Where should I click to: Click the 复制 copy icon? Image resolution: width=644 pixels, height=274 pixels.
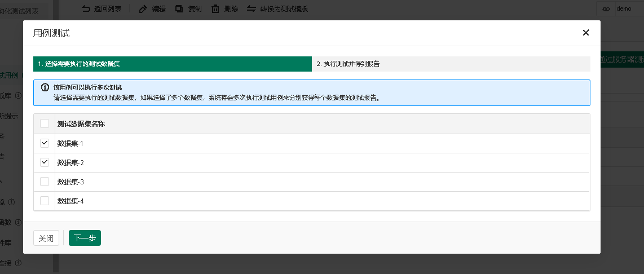tap(179, 9)
